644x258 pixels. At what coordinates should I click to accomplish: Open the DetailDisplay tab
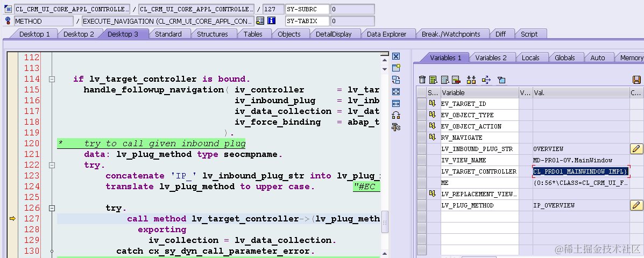tap(334, 34)
